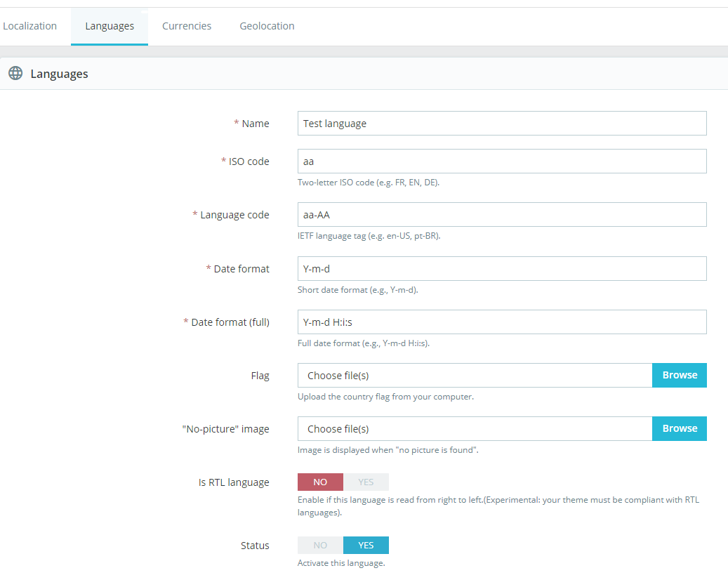Select the Languages tab

(110, 26)
